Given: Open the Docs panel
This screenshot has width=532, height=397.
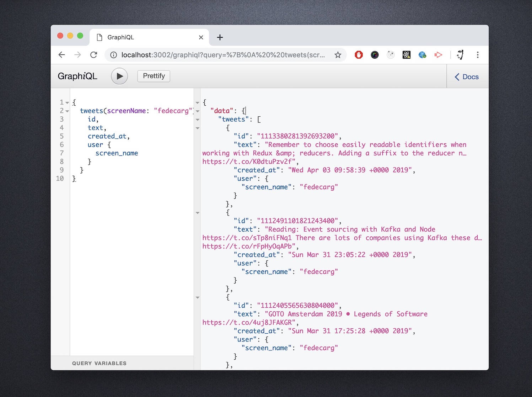Looking at the screenshot, I should pos(467,77).
